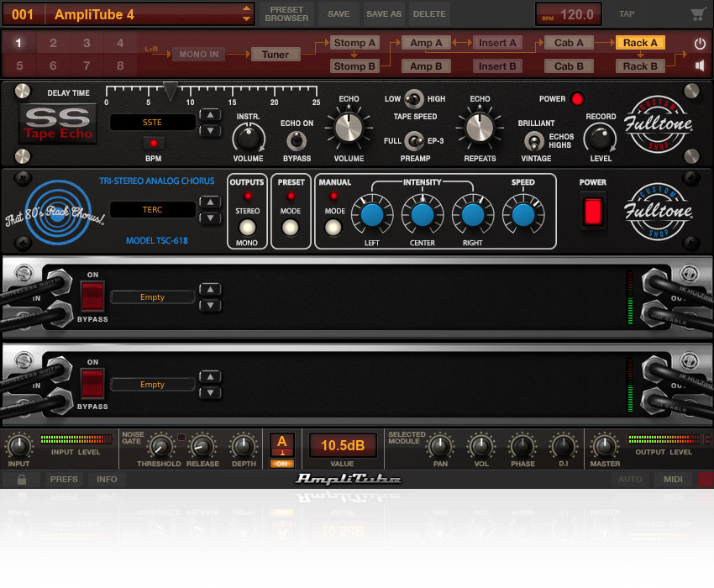The width and height of the screenshot is (714, 588).
Task: Flip the BRILLIANT/VINTAGE echoes highs switch
Action: click(533, 141)
